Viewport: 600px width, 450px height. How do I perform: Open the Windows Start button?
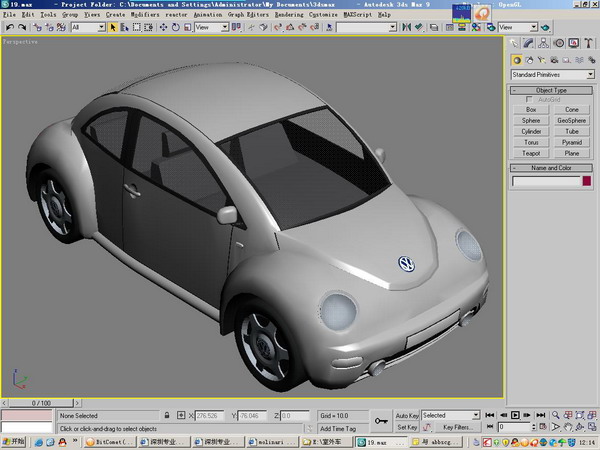point(13,442)
